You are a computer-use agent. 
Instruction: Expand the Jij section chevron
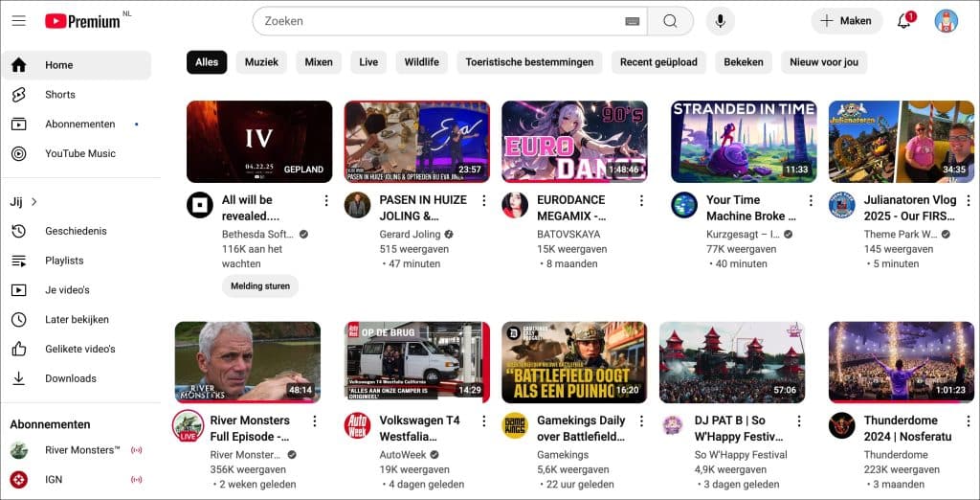(34, 202)
